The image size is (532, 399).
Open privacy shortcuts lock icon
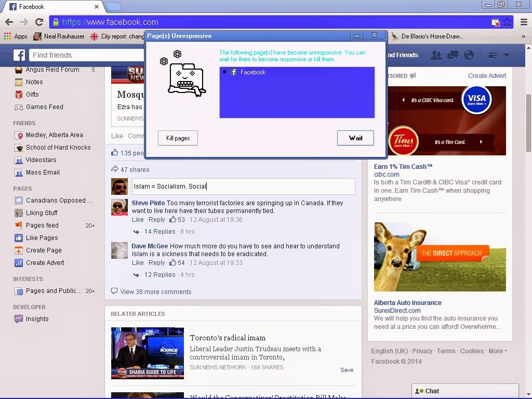(493, 55)
